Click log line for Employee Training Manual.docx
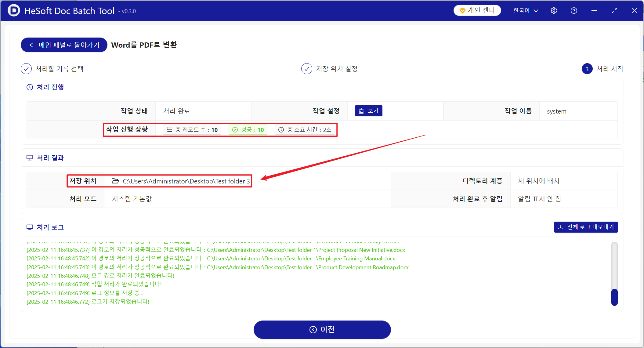The width and height of the screenshot is (644, 348). tap(211, 259)
